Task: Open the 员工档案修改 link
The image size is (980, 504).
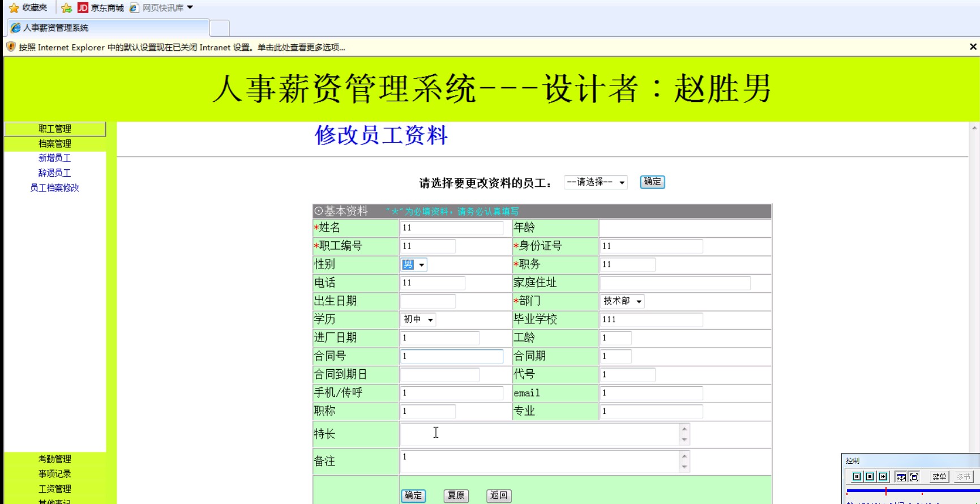Action: (55, 187)
